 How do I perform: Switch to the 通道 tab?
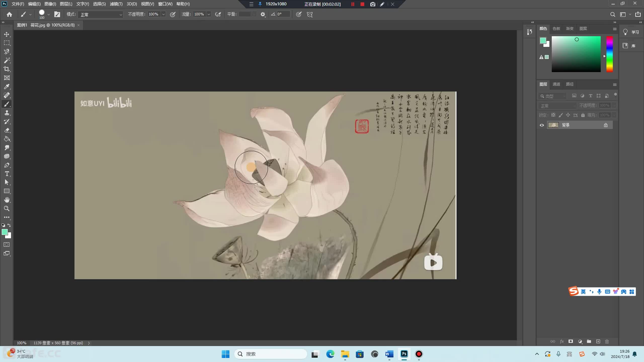(x=556, y=84)
